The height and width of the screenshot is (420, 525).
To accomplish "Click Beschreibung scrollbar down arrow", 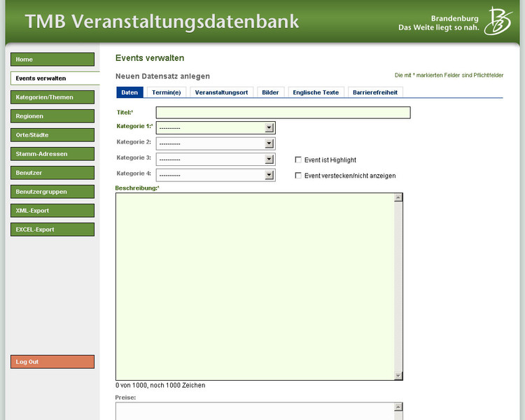I will click(398, 376).
